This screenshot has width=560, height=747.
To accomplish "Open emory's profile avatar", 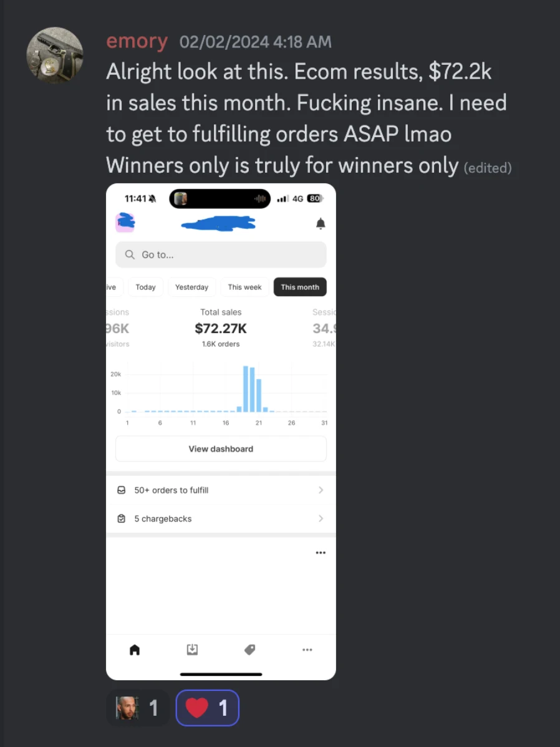I will click(x=55, y=55).
